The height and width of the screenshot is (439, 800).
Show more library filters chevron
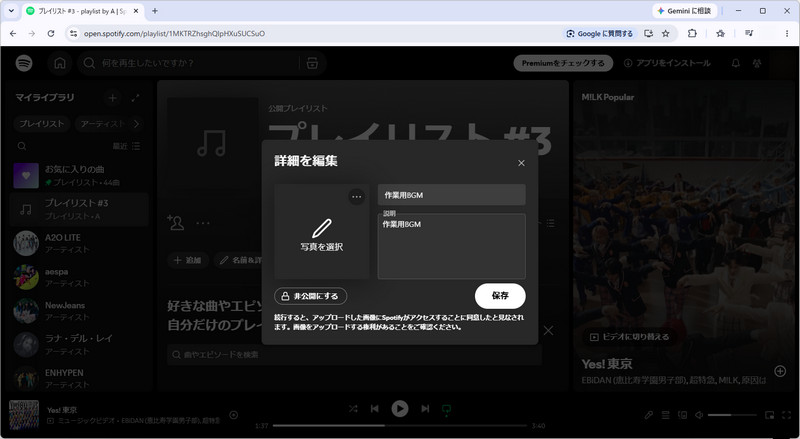click(x=136, y=124)
